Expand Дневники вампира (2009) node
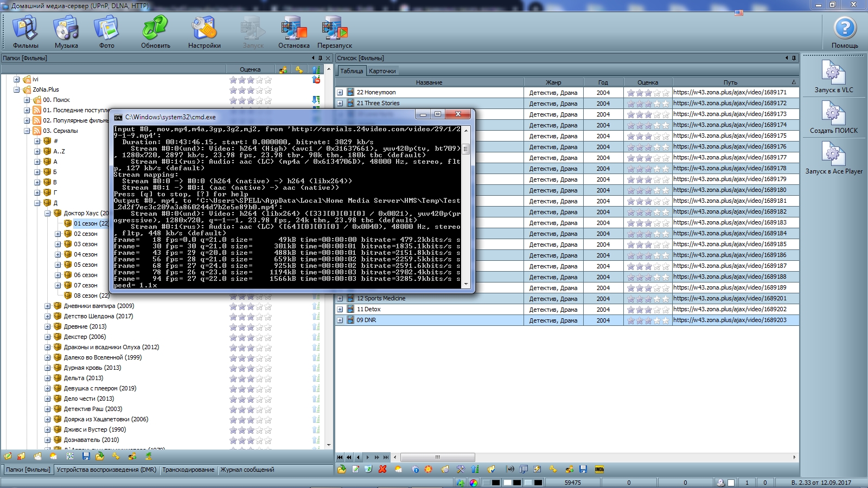868x488 pixels. [47, 306]
